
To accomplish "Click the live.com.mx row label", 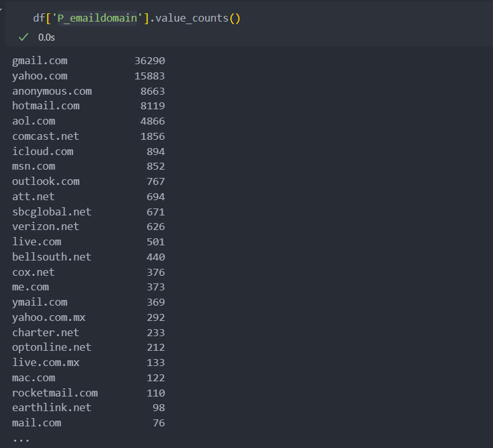I will 46,362.
